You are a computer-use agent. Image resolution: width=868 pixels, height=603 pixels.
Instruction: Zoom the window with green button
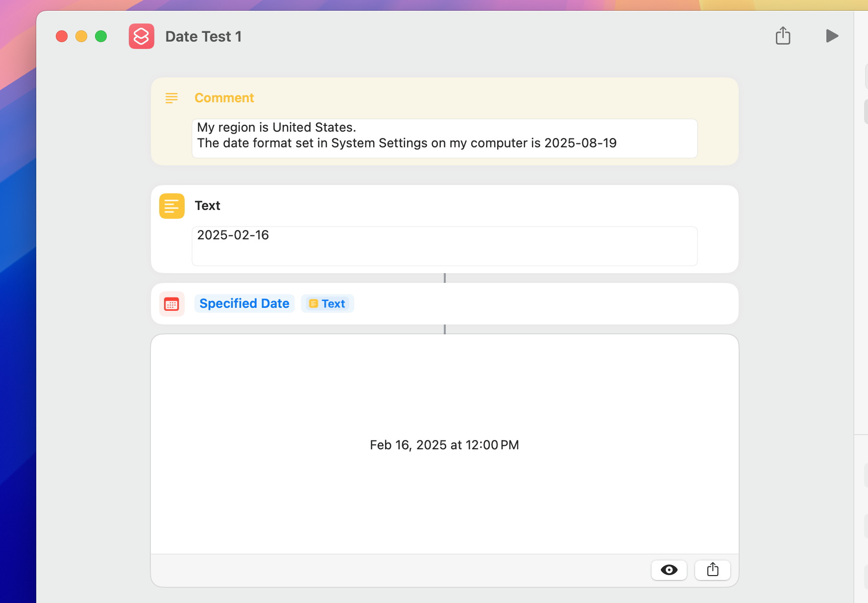(x=101, y=36)
